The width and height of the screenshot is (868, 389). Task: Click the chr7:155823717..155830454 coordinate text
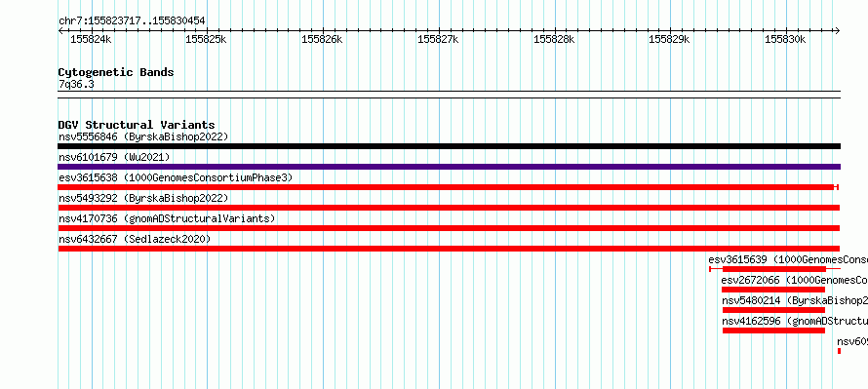132,21
